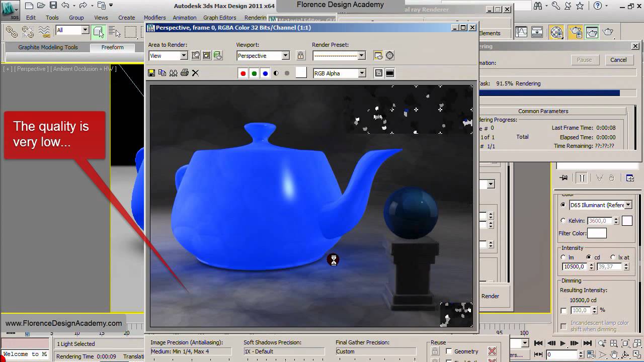Image resolution: width=644 pixels, height=362 pixels.
Task: Click the Undo arrow icon
Action: (x=65, y=6)
